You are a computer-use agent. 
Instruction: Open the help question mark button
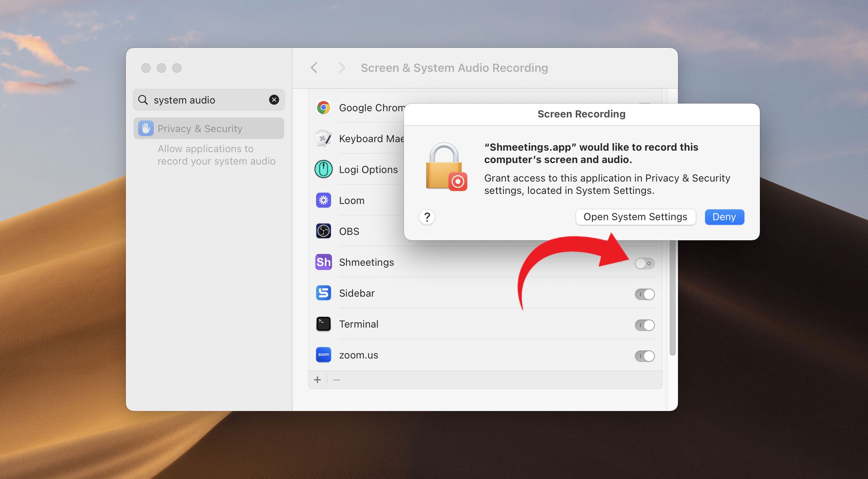pos(427,217)
